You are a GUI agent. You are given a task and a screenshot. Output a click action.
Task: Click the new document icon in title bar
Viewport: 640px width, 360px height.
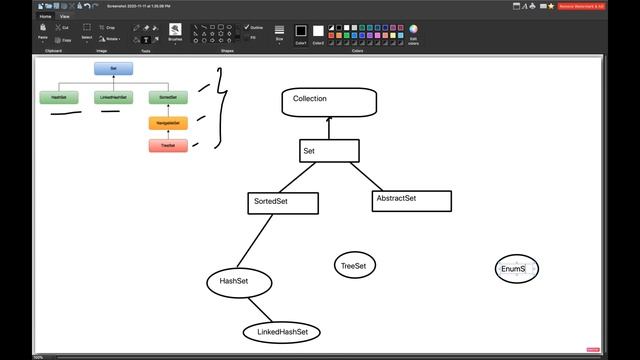click(x=41, y=6)
